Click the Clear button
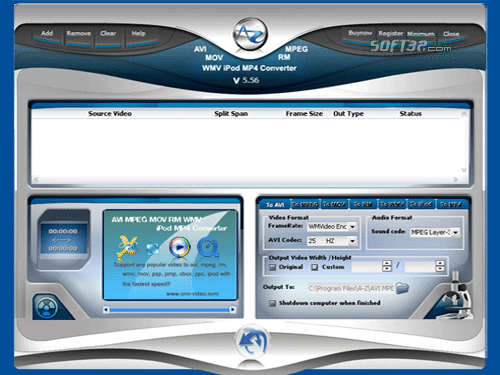Image resolution: width=500 pixels, height=375 pixels. pyautogui.click(x=108, y=36)
